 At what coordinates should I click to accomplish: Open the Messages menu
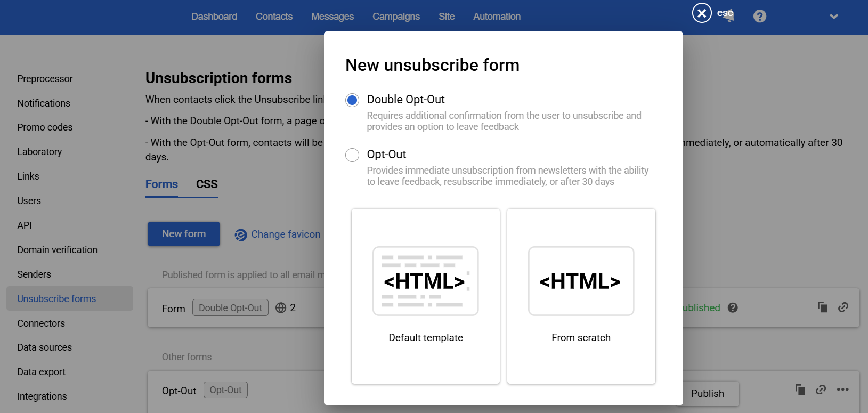[x=332, y=17]
